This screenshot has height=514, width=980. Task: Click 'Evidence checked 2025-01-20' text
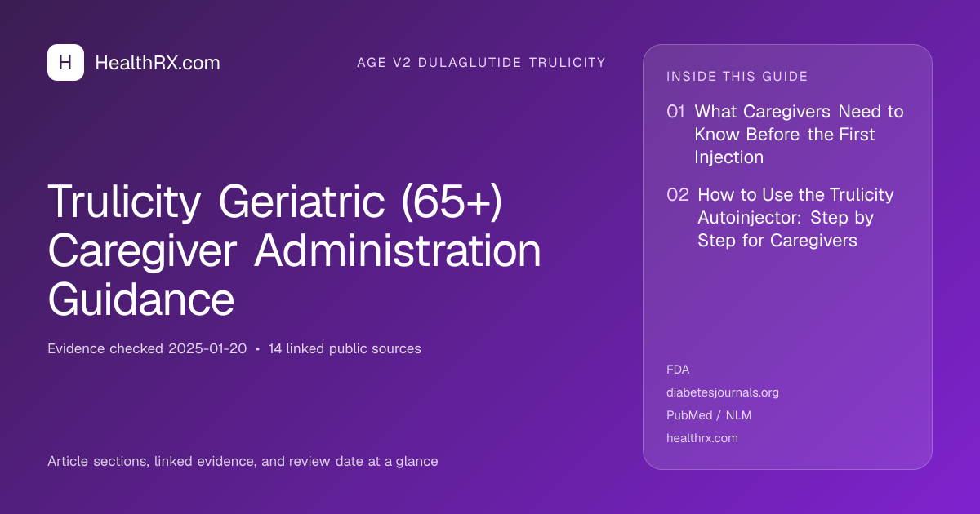point(147,348)
